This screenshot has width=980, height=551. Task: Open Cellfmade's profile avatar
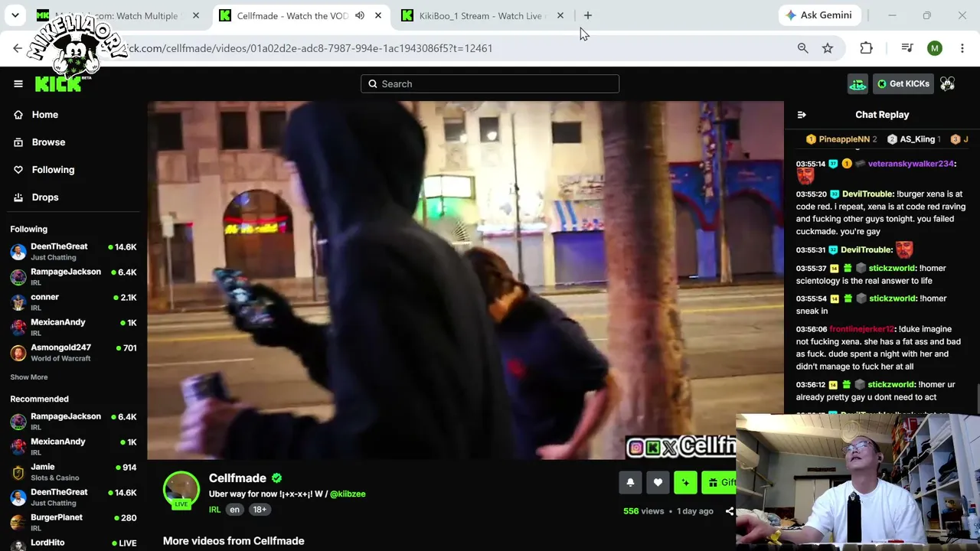tap(181, 490)
